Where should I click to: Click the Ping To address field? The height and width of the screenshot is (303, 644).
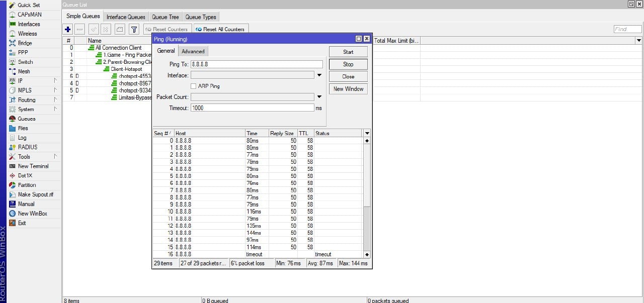point(257,64)
